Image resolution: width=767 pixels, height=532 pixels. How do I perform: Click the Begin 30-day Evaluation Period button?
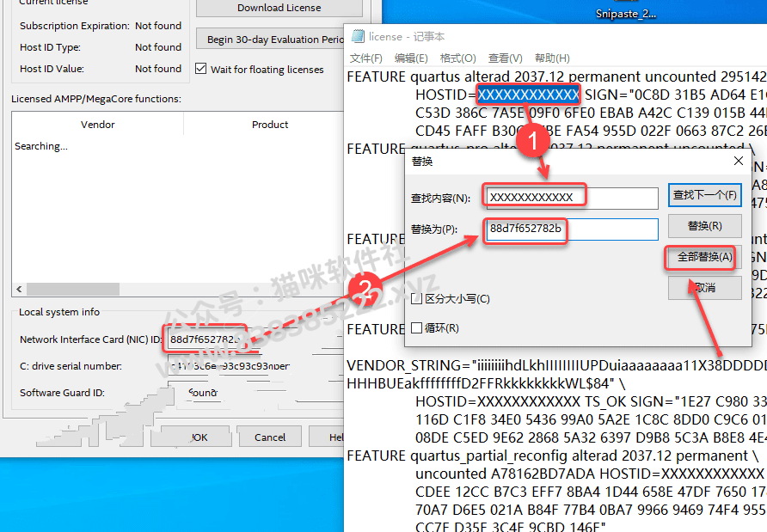point(270,40)
